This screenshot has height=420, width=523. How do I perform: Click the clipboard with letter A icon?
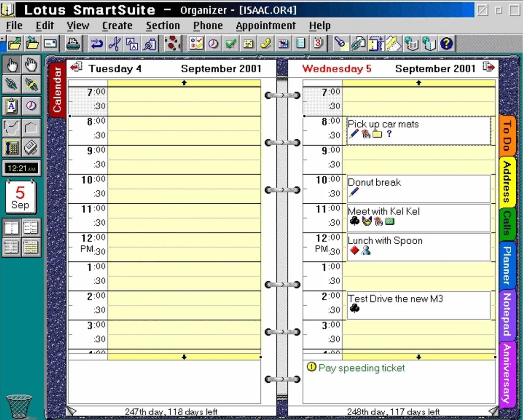pos(12,106)
